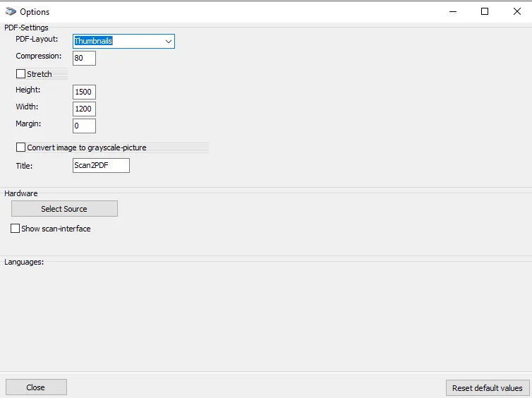Screen dimensions: 532x398
Task: Maximize the Options window
Action: [485, 11]
